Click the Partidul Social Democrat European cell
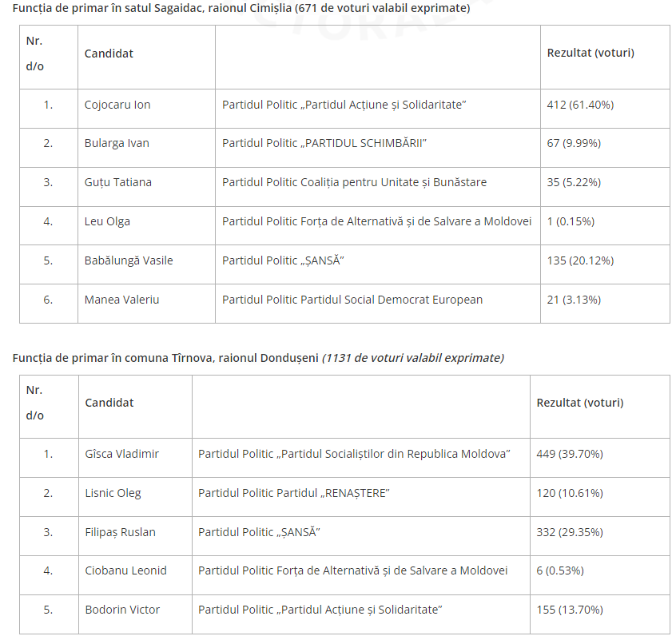Image resolution: width=672 pixels, height=636 pixels. 352,300
